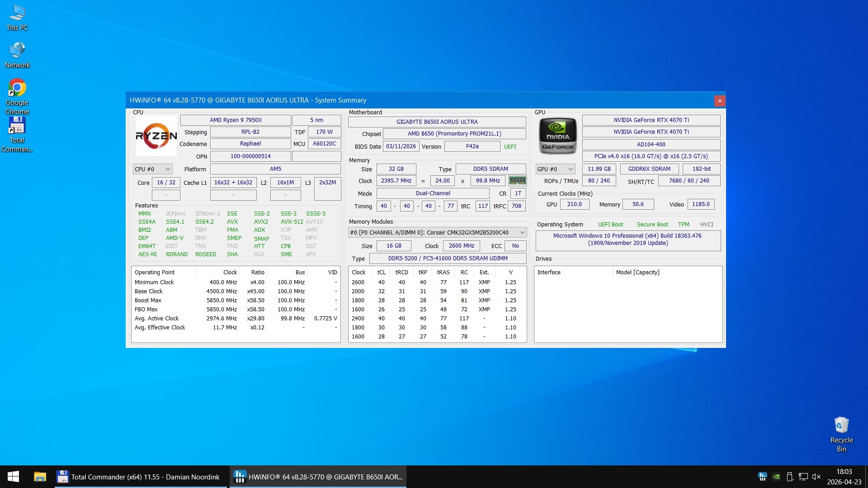Click the memory module chip icon
868x488 pixels.
(517, 180)
